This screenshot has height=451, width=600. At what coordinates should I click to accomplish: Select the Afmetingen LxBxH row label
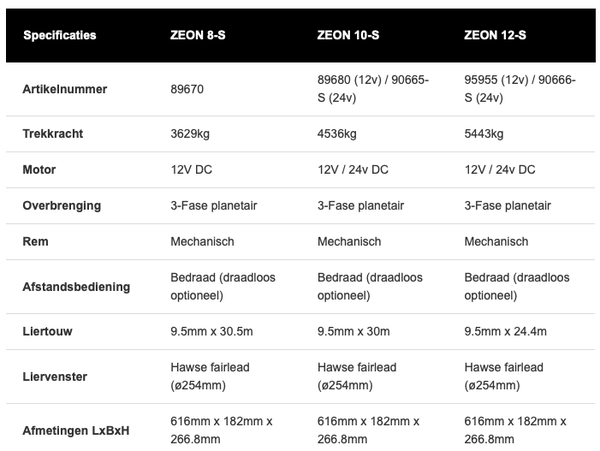coord(76,431)
